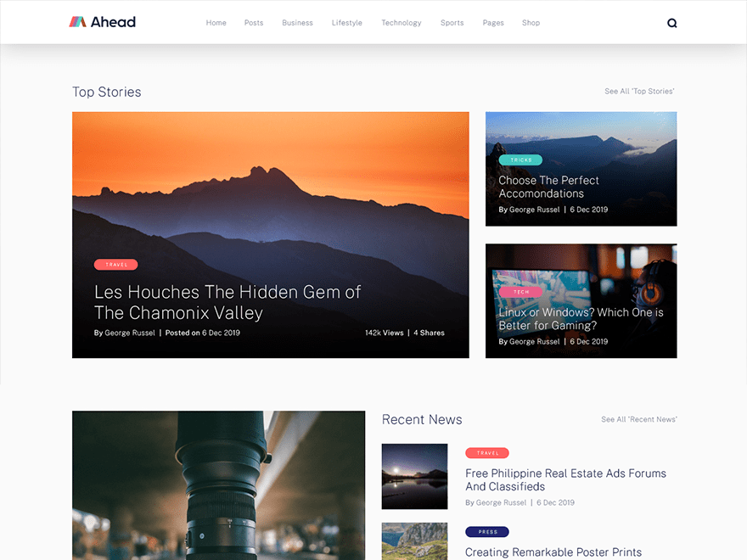Click the TRAVEL badge in Recent News
Image resolution: width=747 pixels, height=560 pixels.
pyautogui.click(x=487, y=452)
